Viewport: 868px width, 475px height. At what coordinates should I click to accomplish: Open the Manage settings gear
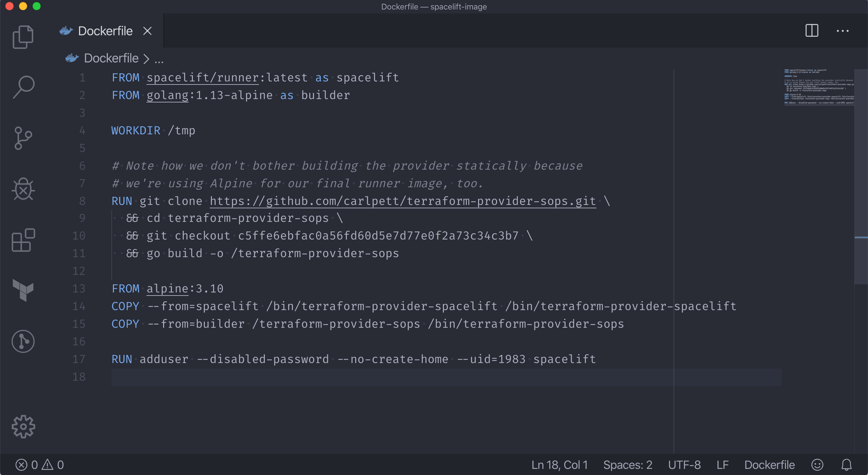tap(23, 426)
